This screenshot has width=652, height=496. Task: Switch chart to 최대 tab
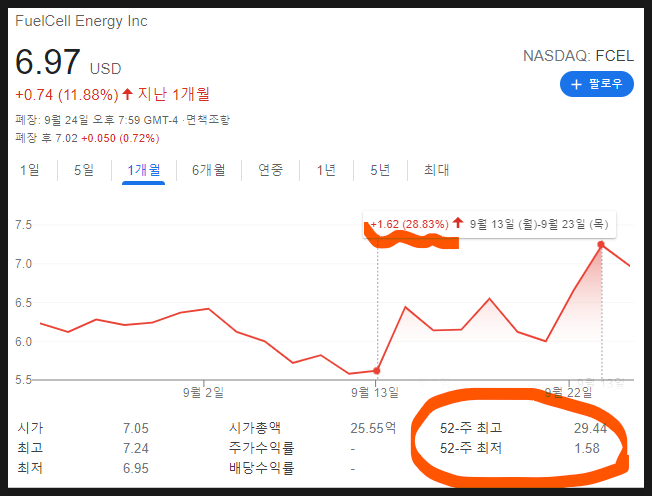pos(436,170)
